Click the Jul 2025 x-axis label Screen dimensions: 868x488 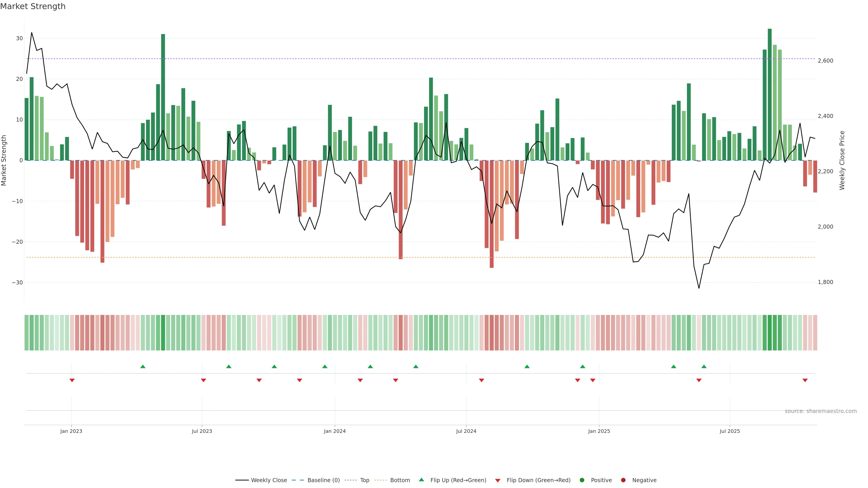tap(729, 431)
